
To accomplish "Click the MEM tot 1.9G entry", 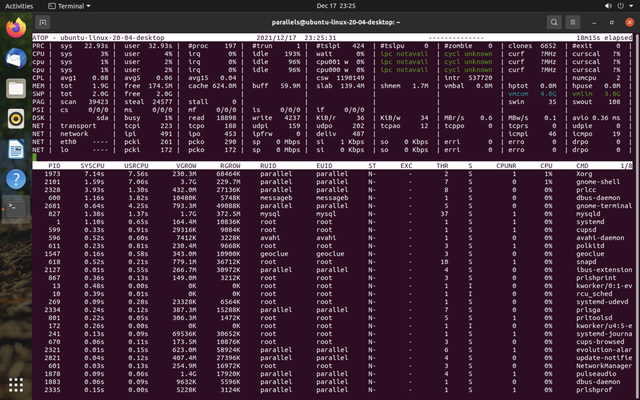I will point(84,86).
